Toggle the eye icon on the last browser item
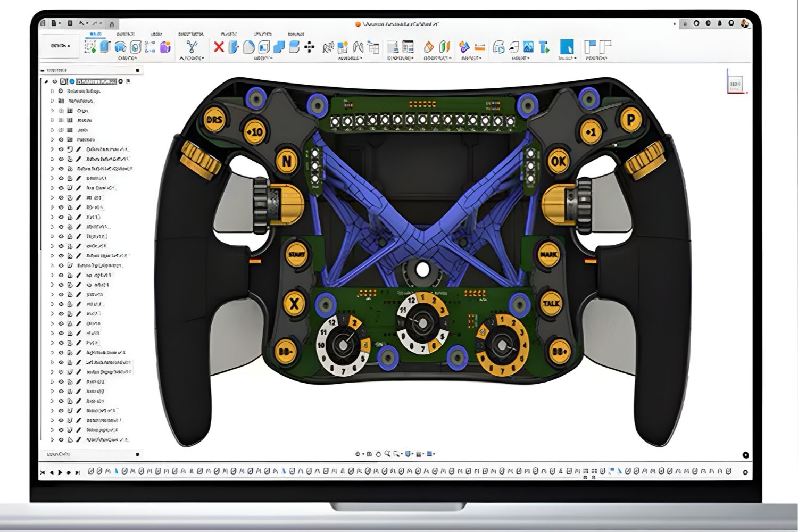Screen dimensions: 798x532 click(x=60, y=440)
